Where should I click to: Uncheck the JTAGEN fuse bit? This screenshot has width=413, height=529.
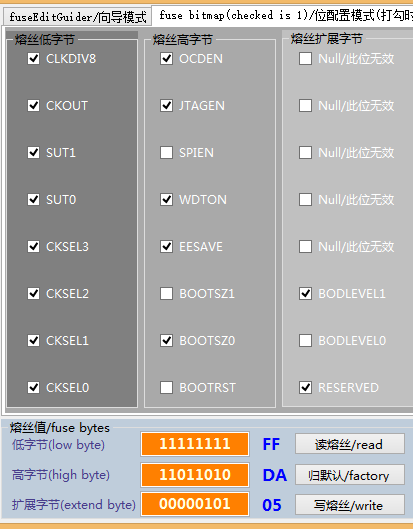point(166,106)
